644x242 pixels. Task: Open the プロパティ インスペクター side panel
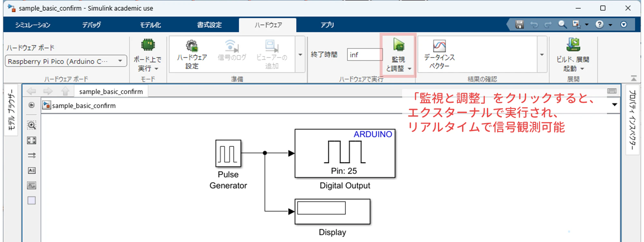632,120
